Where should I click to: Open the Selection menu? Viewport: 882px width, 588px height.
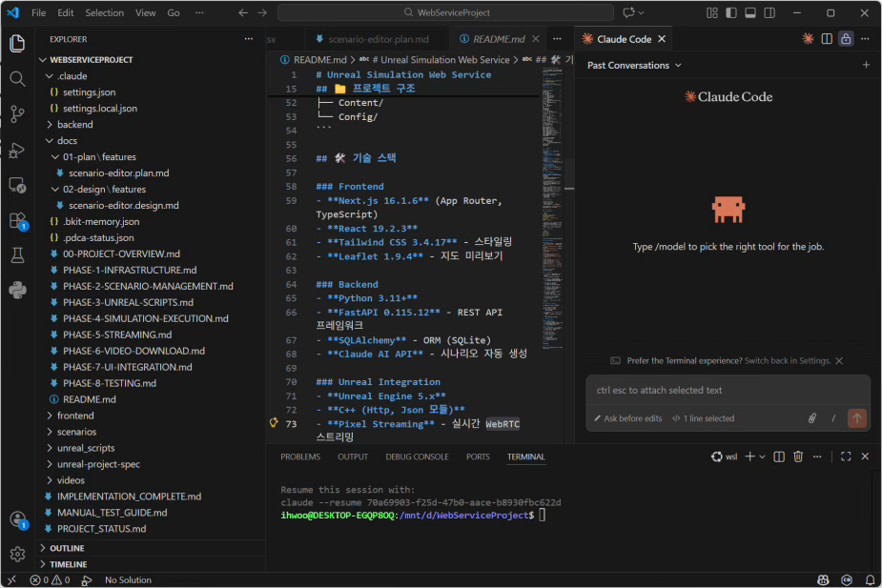(105, 12)
